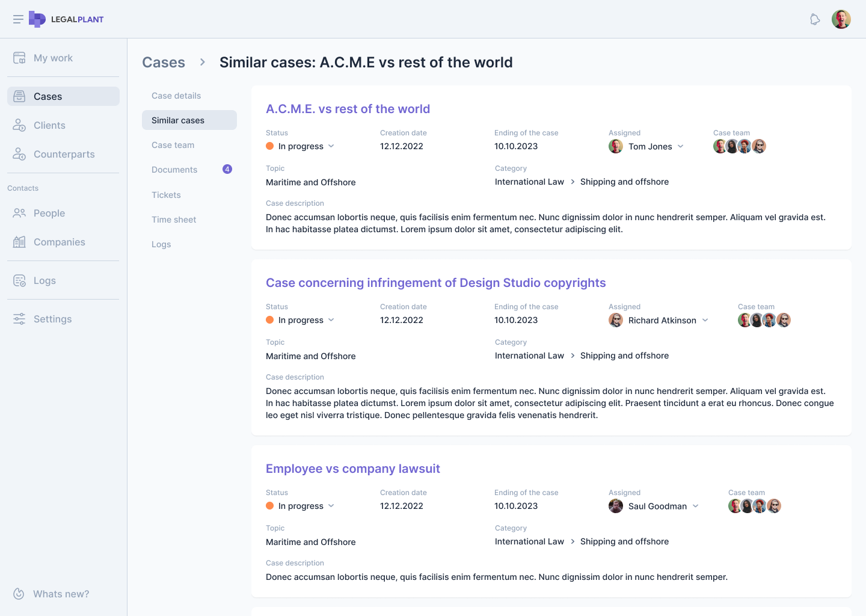The width and height of the screenshot is (866, 616).
Task: Open the Design Studio copyrights case title
Action: (x=435, y=283)
